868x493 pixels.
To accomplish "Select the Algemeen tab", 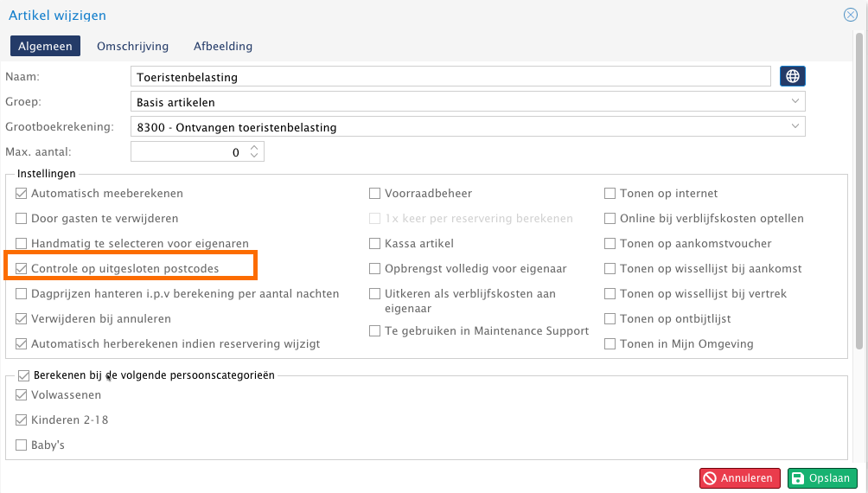I will click(x=45, y=46).
